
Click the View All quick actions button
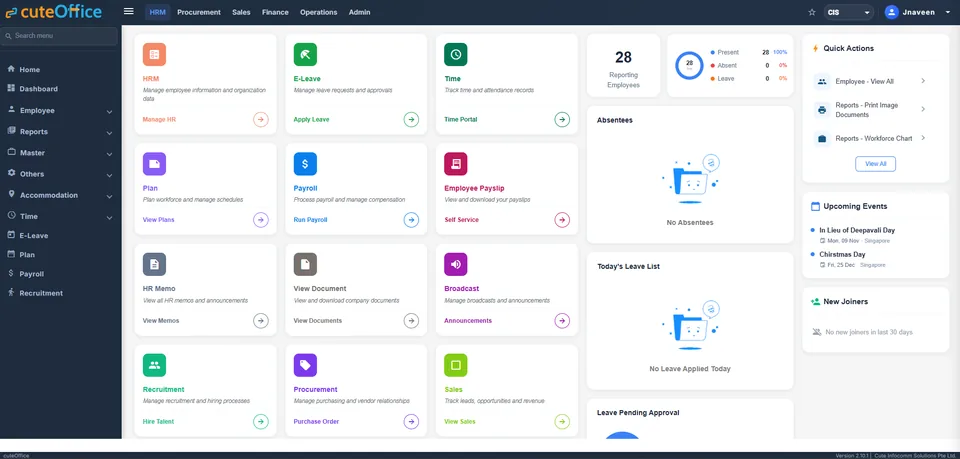tap(876, 164)
